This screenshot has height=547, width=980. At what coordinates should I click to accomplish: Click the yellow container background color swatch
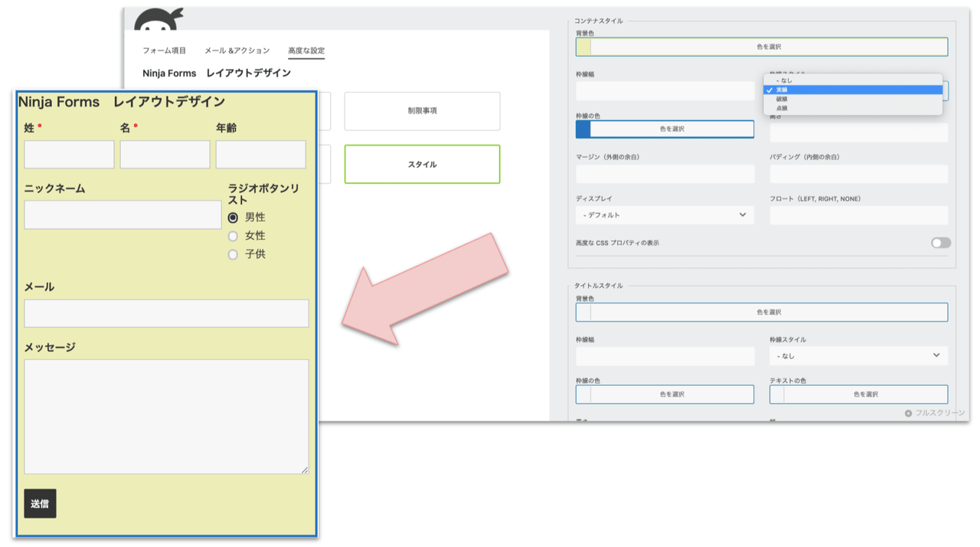pyautogui.click(x=583, y=47)
